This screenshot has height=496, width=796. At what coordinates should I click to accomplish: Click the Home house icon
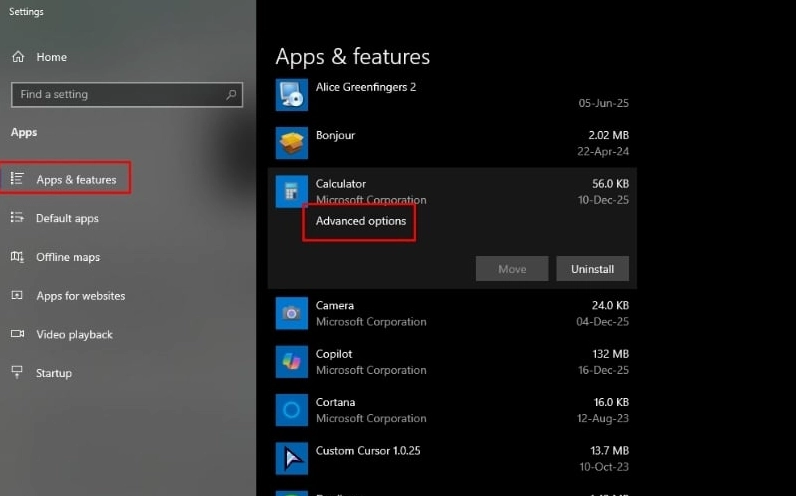coord(18,57)
